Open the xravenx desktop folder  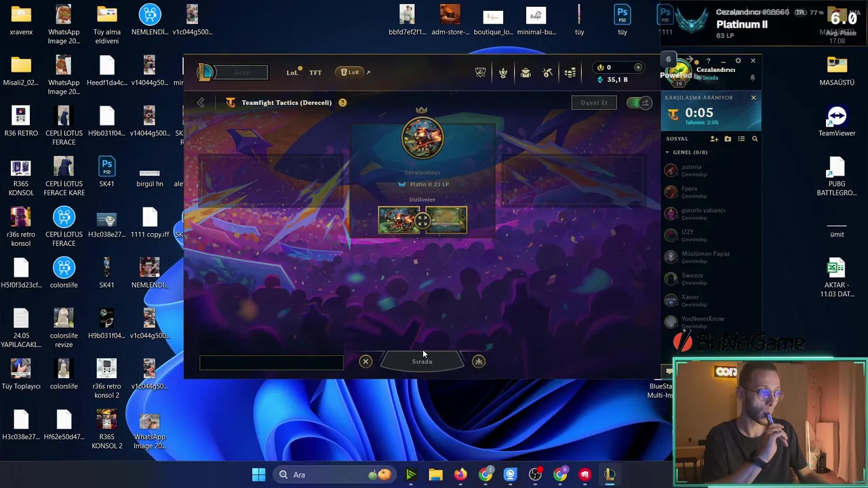click(21, 20)
